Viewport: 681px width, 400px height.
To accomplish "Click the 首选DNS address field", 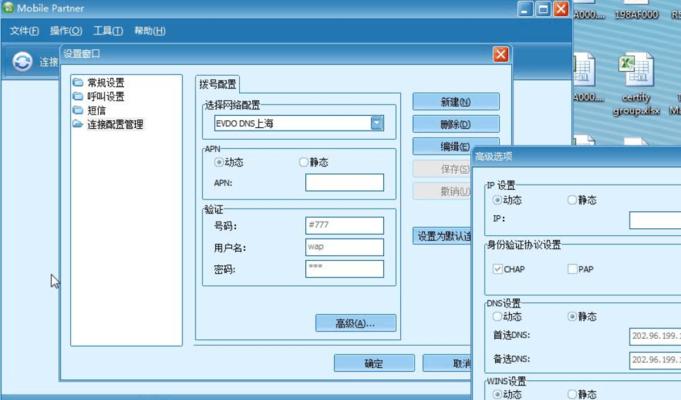I will click(655, 337).
